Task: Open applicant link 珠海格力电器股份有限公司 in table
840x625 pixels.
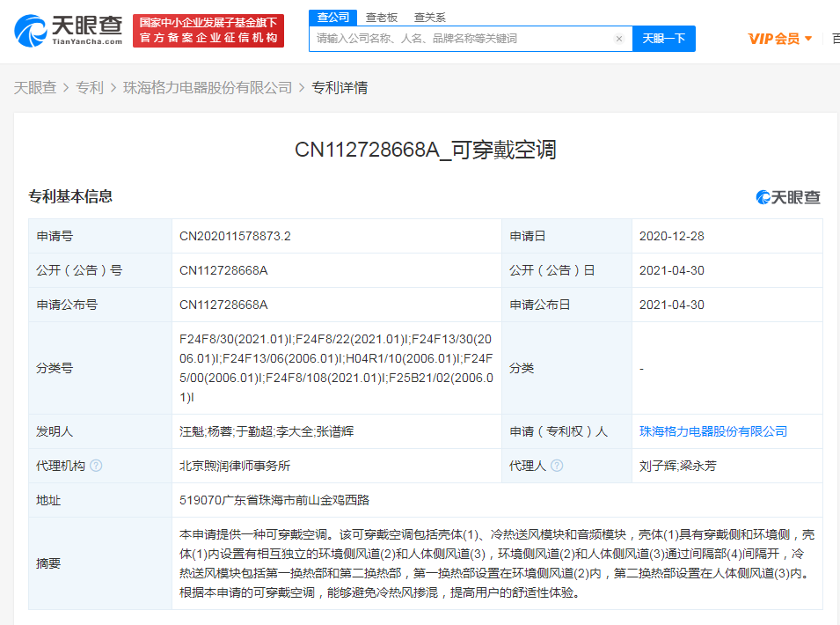Action: click(x=713, y=431)
